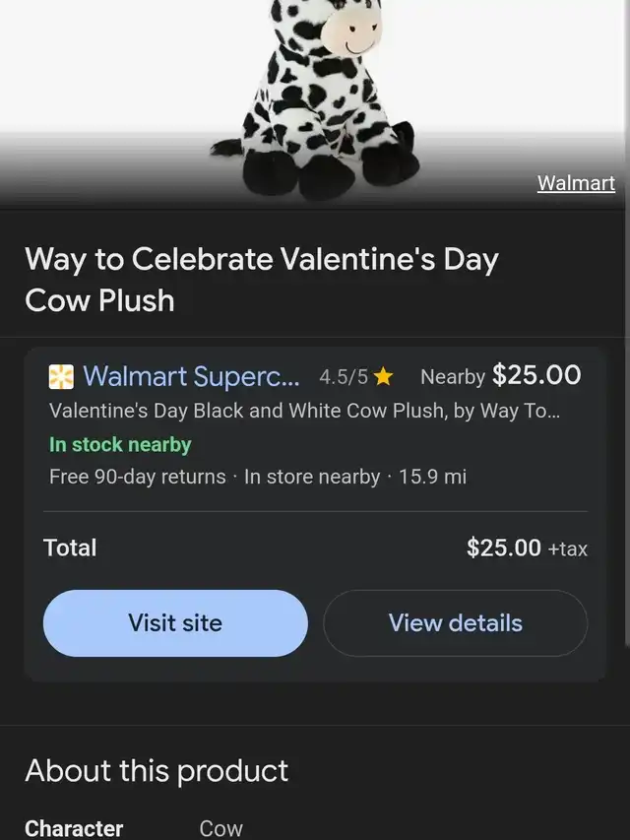This screenshot has width=630, height=840.
Task: Click the Visit site button
Action: point(175,623)
